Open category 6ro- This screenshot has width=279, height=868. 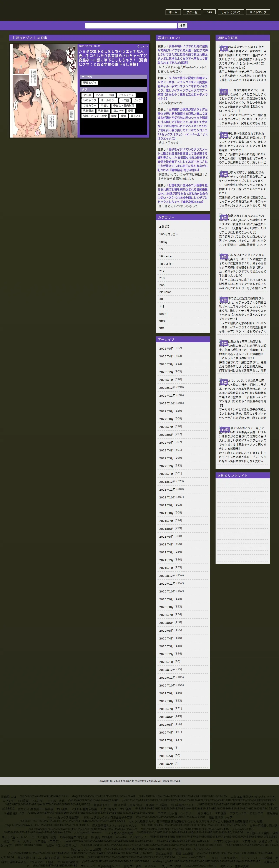tap(162, 328)
